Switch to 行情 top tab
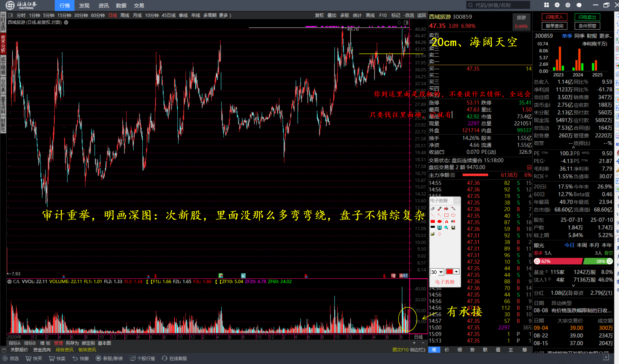Image resolution: width=619 pixels, height=364 pixels. (65, 5)
